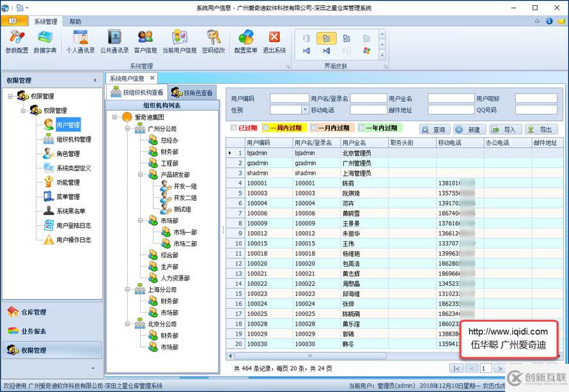Select 用户管理 in the permission tree
Image resolution: width=569 pixels, height=392 pixels.
tap(68, 125)
